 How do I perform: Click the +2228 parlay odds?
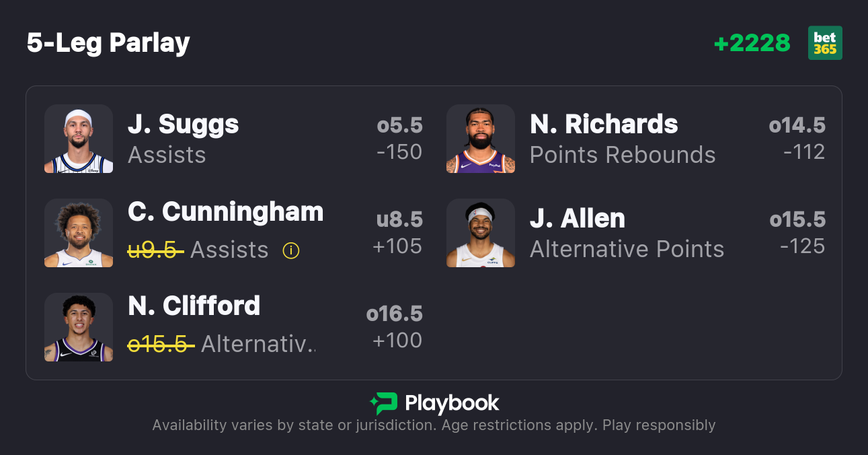[x=752, y=43]
